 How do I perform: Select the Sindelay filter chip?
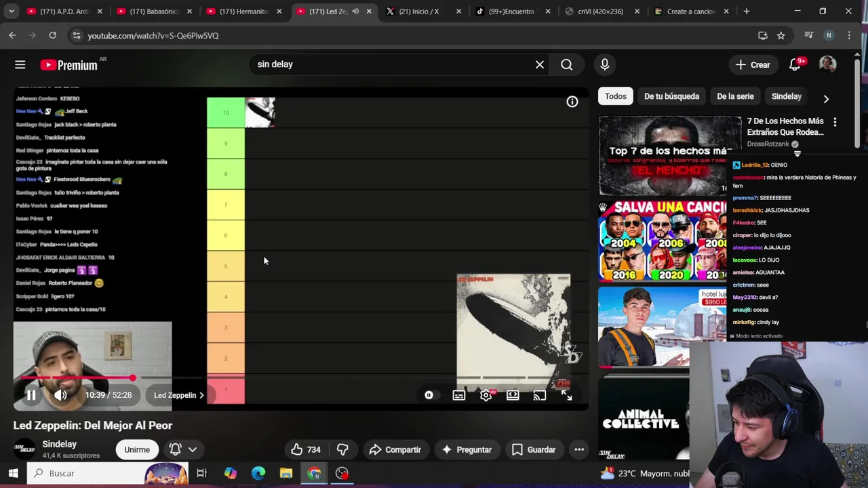787,96
